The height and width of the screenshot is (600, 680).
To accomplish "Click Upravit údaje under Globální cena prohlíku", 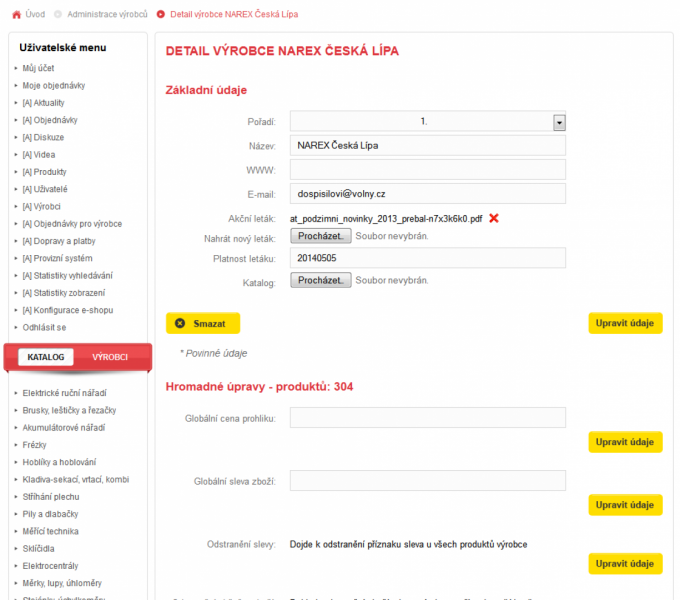I will pyautogui.click(x=625, y=442).
